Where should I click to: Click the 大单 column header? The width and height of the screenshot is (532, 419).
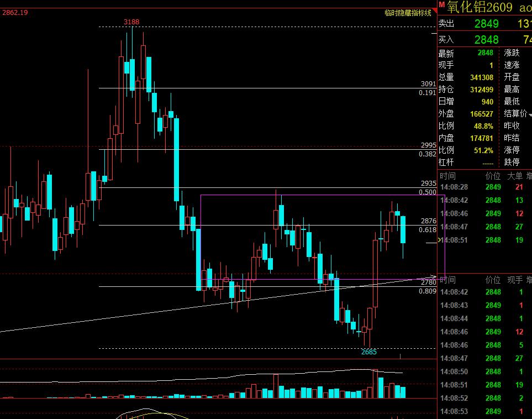(x=515, y=176)
